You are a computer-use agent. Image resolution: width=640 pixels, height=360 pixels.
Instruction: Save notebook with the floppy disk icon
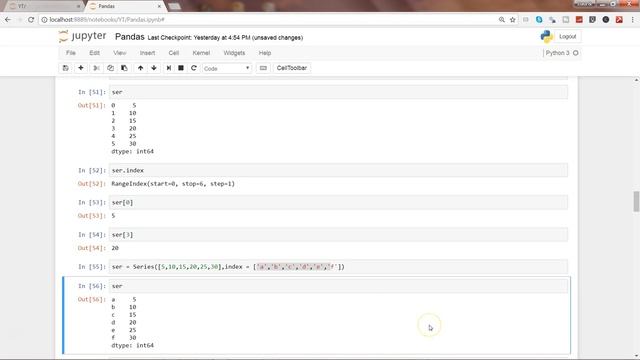(65, 68)
